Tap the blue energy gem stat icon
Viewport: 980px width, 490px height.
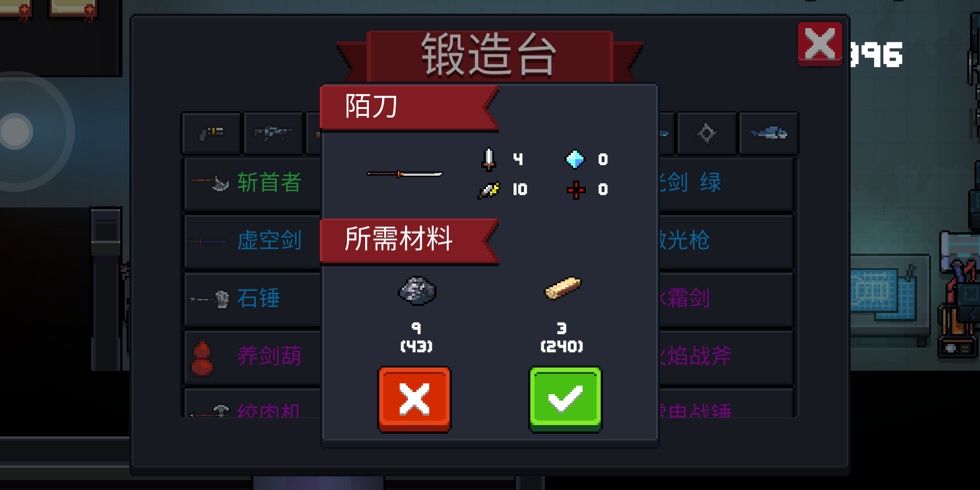pyautogui.click(x=575, y=159)
